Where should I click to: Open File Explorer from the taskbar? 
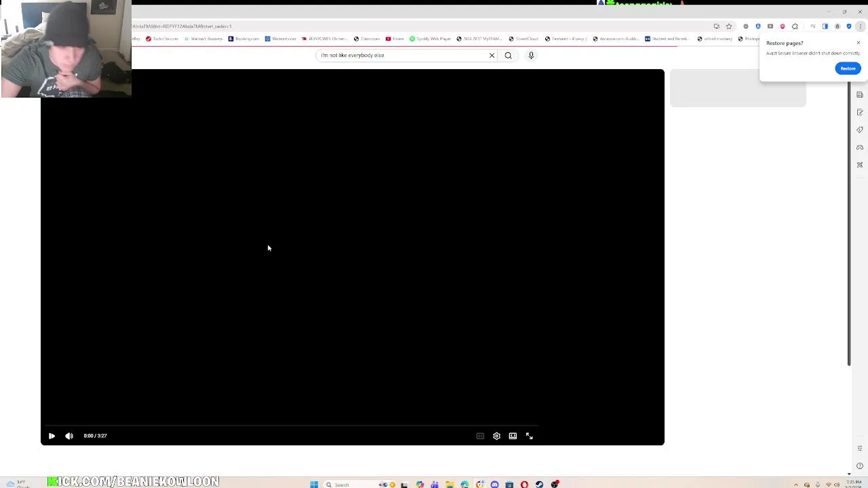[450, 485]
